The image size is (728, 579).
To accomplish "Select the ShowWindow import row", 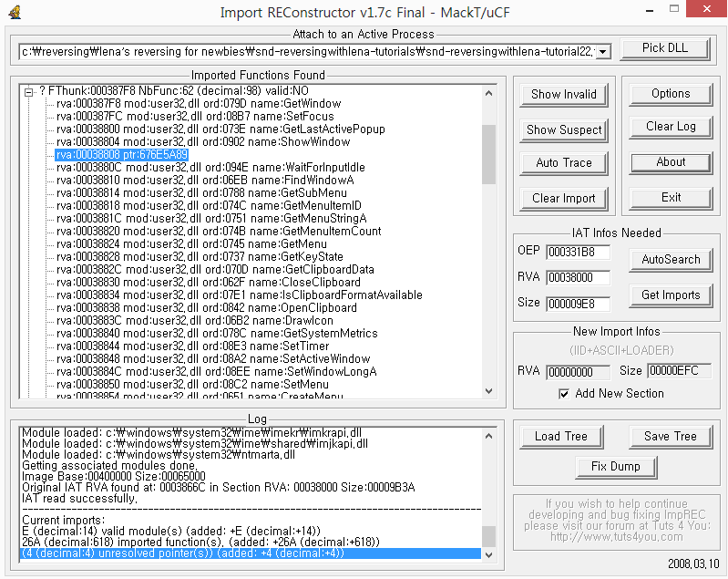I will tap(203, 141).
